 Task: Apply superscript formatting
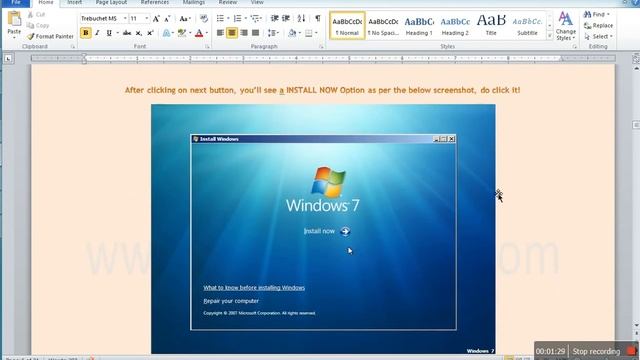tap(150, 33)
